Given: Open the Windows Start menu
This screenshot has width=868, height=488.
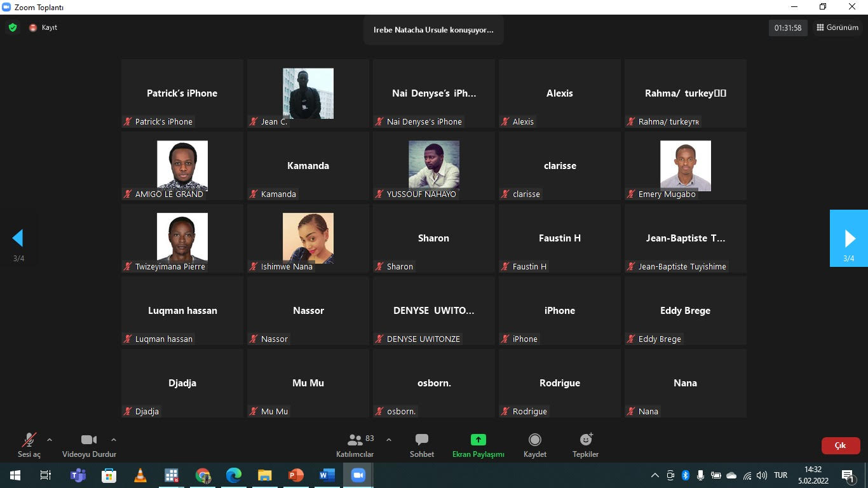Looking at the screenshot, I should click(x=15, y=475).
